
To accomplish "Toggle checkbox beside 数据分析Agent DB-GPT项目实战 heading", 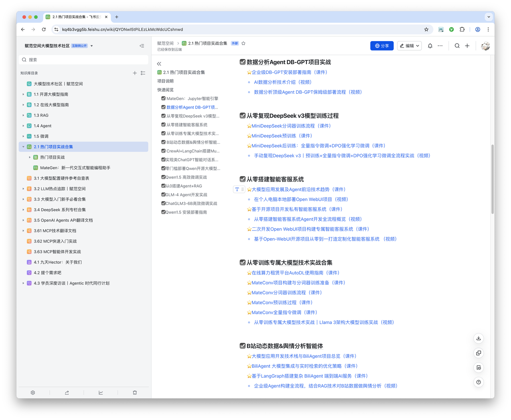I will (242, 62).
